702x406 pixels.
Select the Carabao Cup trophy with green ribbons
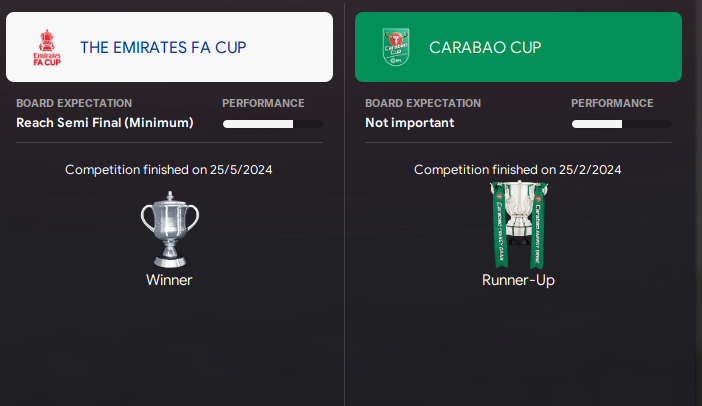pos(519,225)
